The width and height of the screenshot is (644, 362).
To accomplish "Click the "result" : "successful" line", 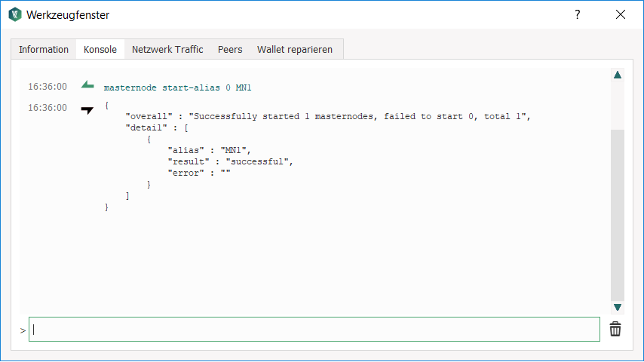I will [x=229, y=161].
